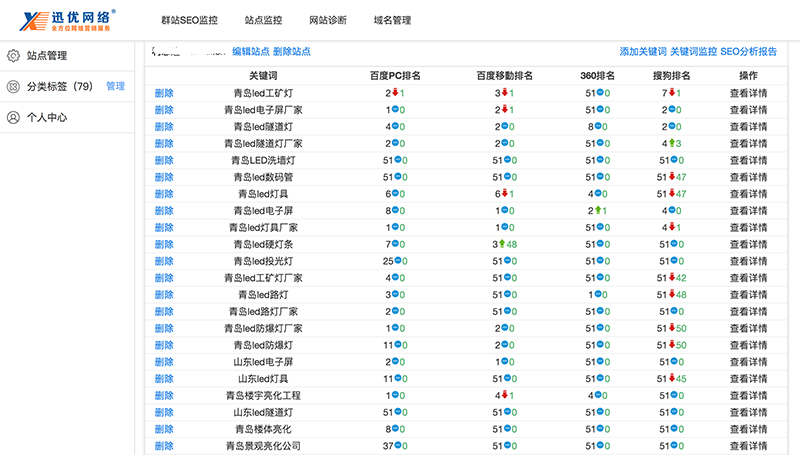Click the 添加关键词 link

pyautogui.click(x=642, y=52)
